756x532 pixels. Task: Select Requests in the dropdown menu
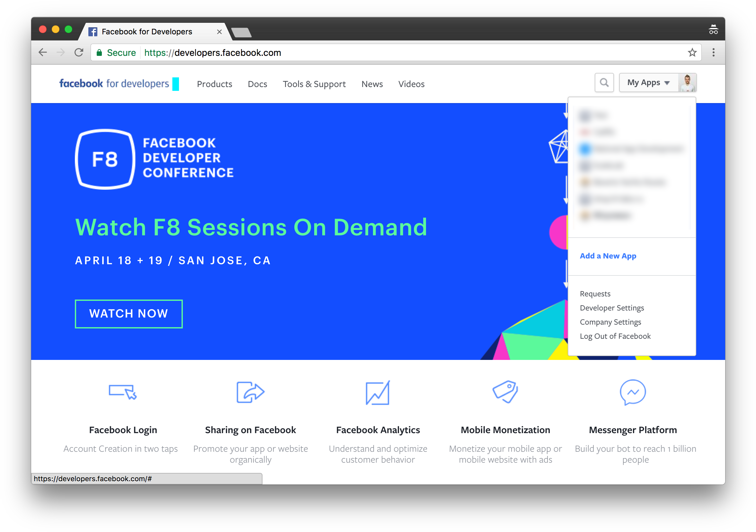pos(595,293)
